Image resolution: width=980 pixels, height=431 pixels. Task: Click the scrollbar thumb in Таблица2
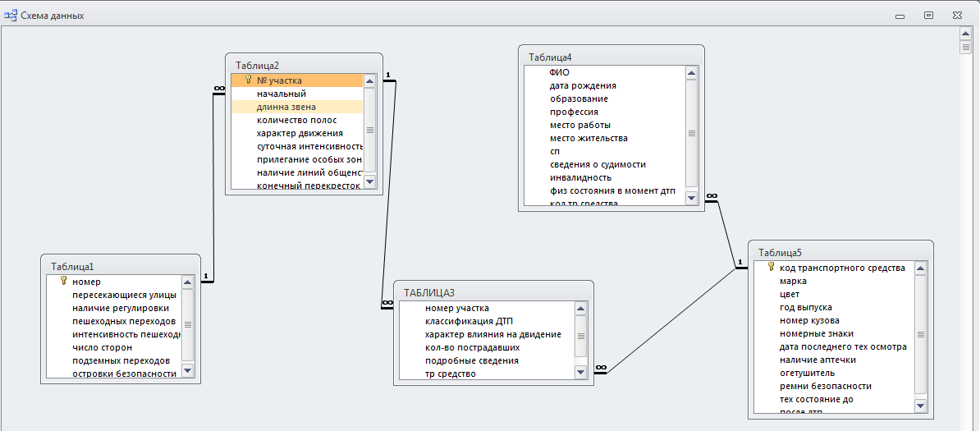coord(369,130)
